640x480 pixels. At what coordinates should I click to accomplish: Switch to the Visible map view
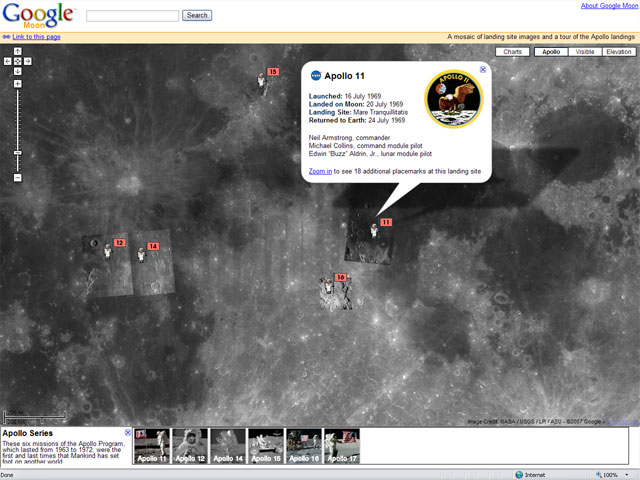[x=585, y=52]
